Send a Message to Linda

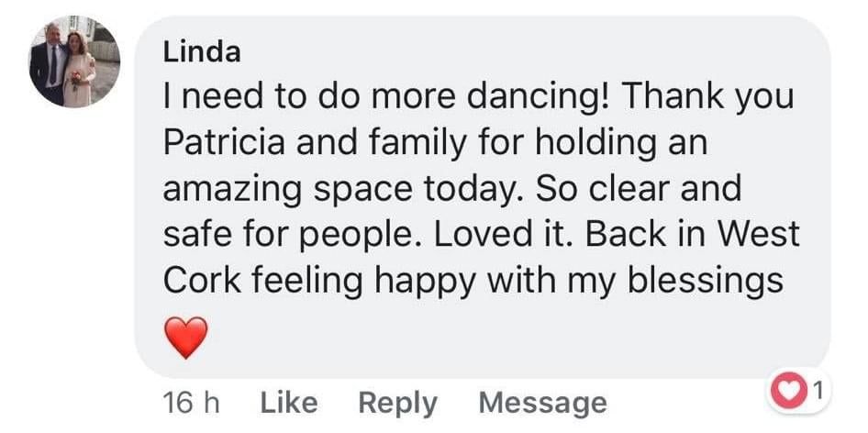[x=542, y=403]
